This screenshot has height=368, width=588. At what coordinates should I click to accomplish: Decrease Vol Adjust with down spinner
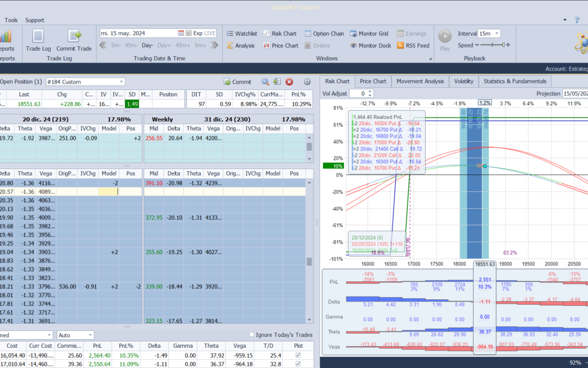(370, 95)
